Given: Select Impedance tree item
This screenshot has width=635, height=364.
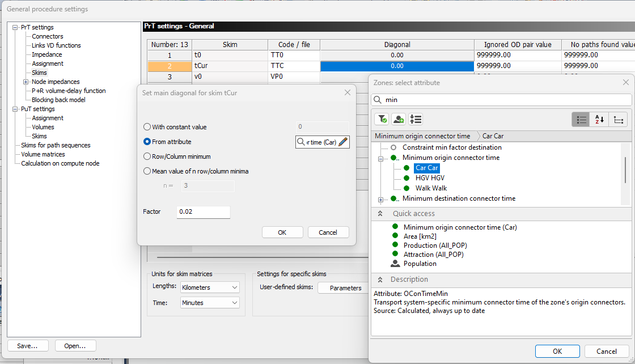Looking at the screenshot, I should [47, 54].
